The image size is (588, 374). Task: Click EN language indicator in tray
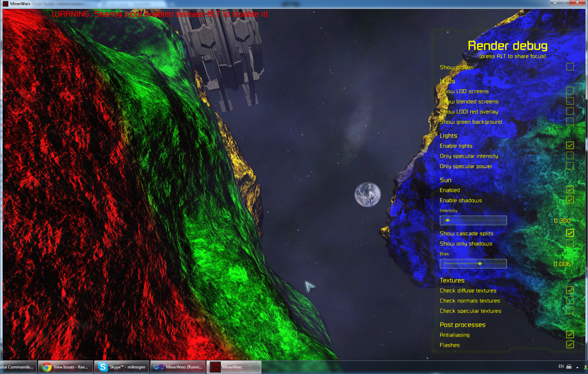point(561,366)
